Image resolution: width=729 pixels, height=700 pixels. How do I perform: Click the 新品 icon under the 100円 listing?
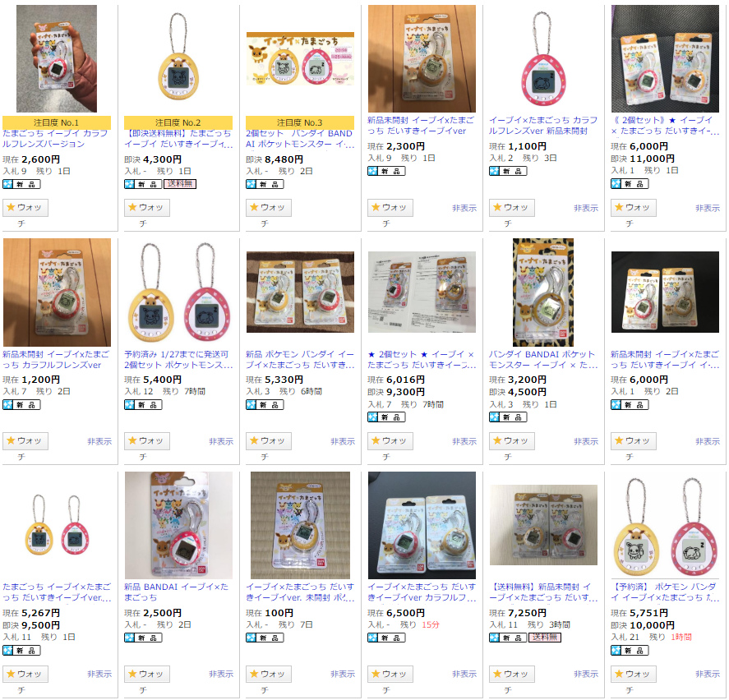[x=265, y=638]
